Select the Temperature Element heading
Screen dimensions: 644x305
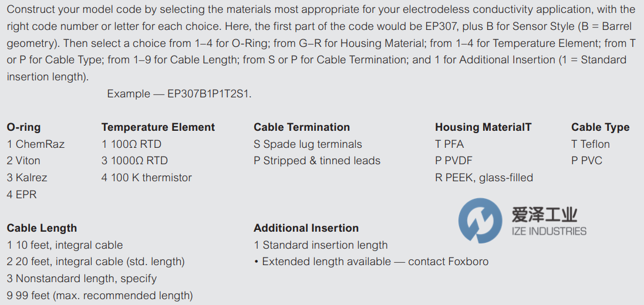tap(158, 127)
